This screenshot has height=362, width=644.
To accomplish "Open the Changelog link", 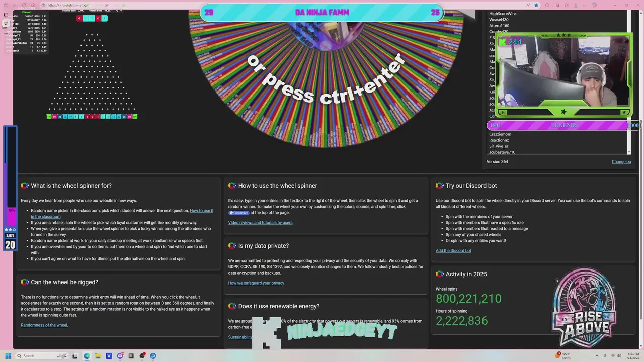I will pos(621,162).
